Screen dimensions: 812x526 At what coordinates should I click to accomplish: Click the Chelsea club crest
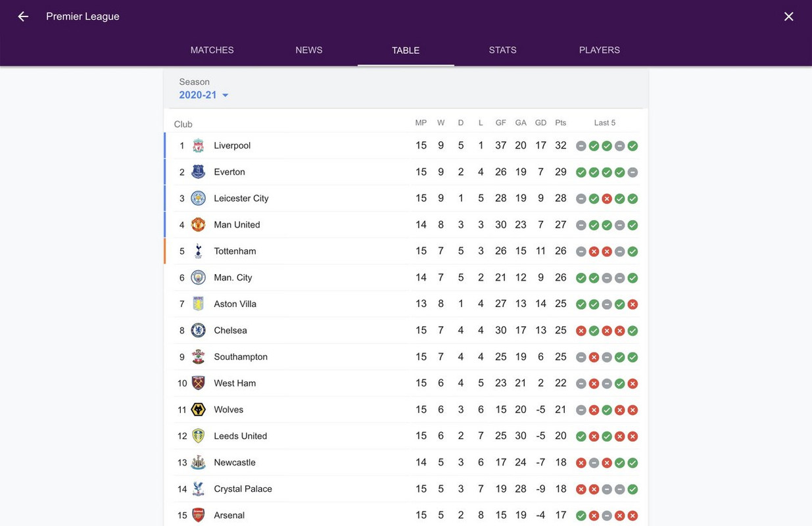(198, 330)
